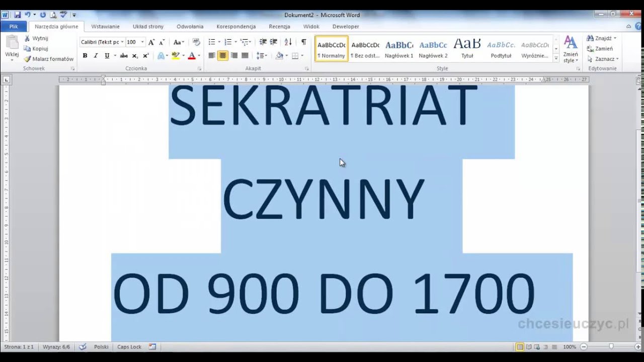Apply strikethrough formatting
Viewport: 644px width, 362px height.
(124, 56)
